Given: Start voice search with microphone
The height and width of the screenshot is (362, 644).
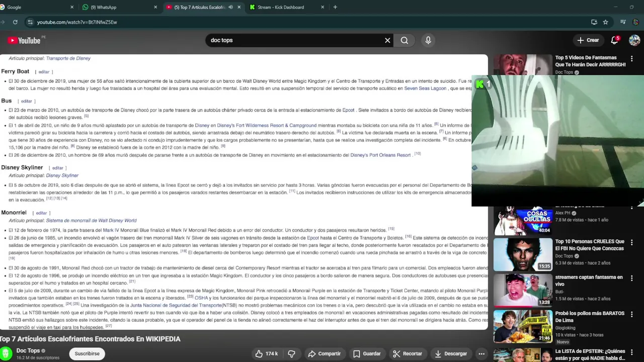Looking at the screenshot, I should pyautogui.click(x=428, y=40).
